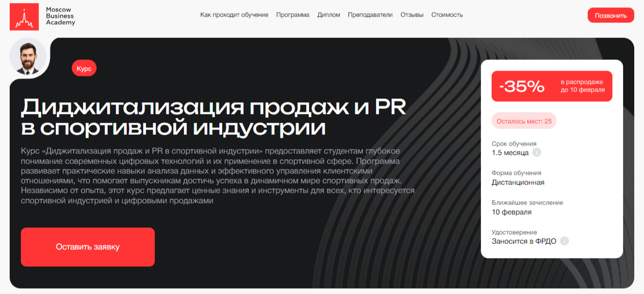Viewport: 644px width, 294px height.
Task: Click the course description paragraph
Action: coord(218,175)
